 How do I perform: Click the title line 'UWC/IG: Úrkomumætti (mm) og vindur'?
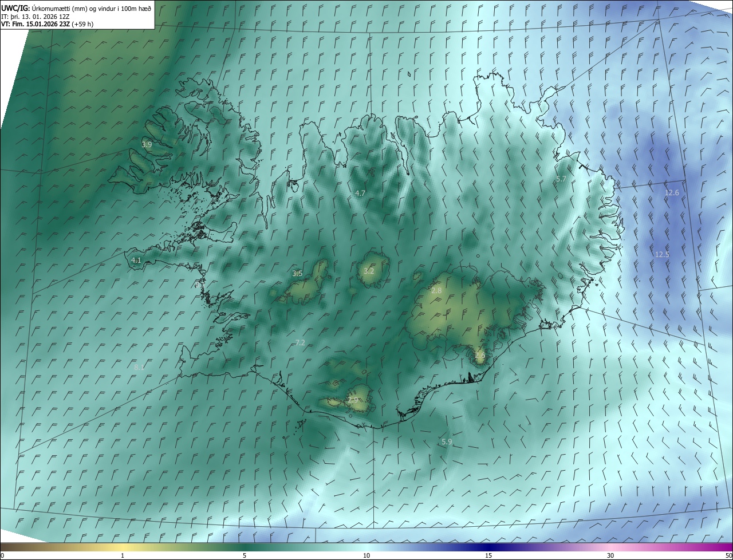pyautogui.click(x=76, y=8)
